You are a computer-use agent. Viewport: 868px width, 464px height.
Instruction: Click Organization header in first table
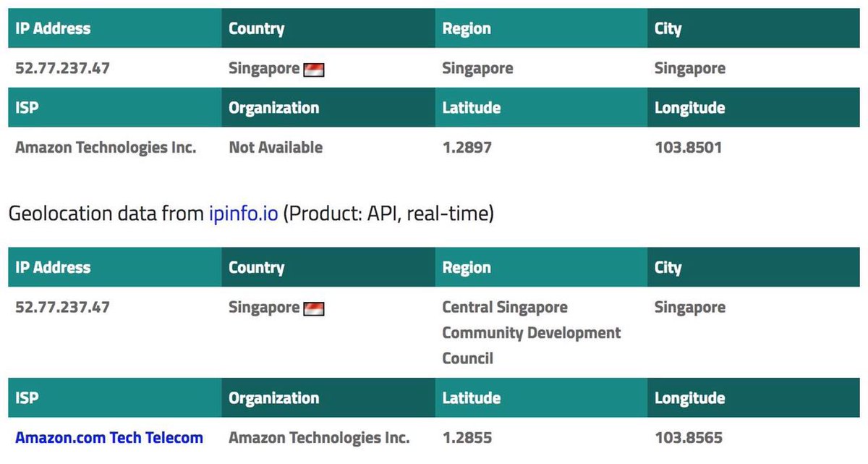(x=328, y=108)
